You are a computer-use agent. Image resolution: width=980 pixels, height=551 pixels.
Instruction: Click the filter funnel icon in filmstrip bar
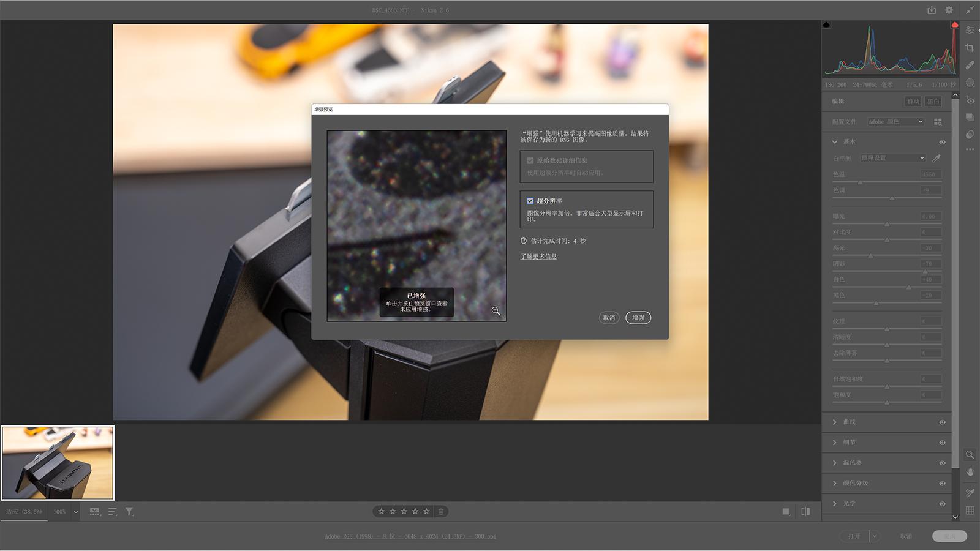point(129,511)
